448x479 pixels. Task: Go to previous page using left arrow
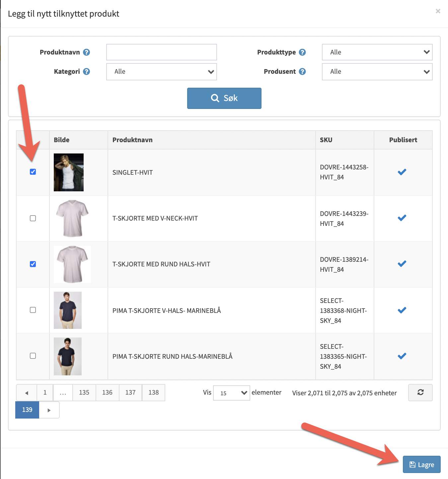[x=27, y=393]
